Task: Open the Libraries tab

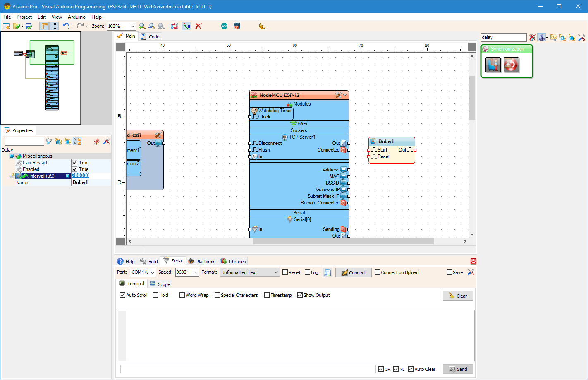Action: coord(233,261)
